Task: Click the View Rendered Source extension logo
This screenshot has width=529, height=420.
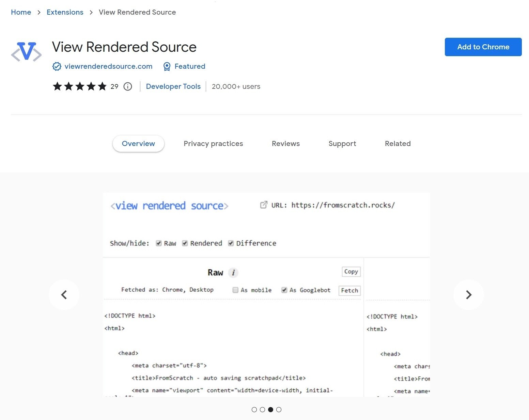Action: tap(26, 51)
